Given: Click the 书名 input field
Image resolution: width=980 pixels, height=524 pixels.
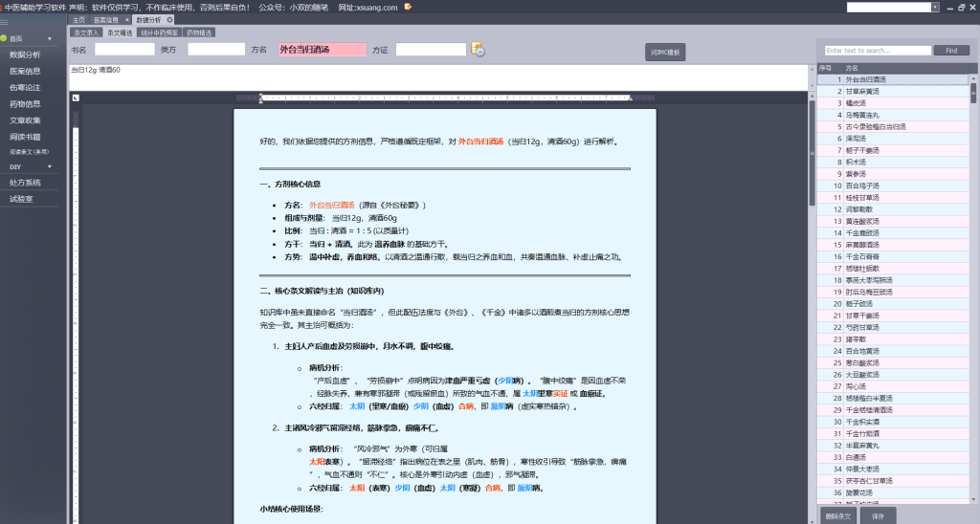Looking at the screenshot, I should 124,50.
